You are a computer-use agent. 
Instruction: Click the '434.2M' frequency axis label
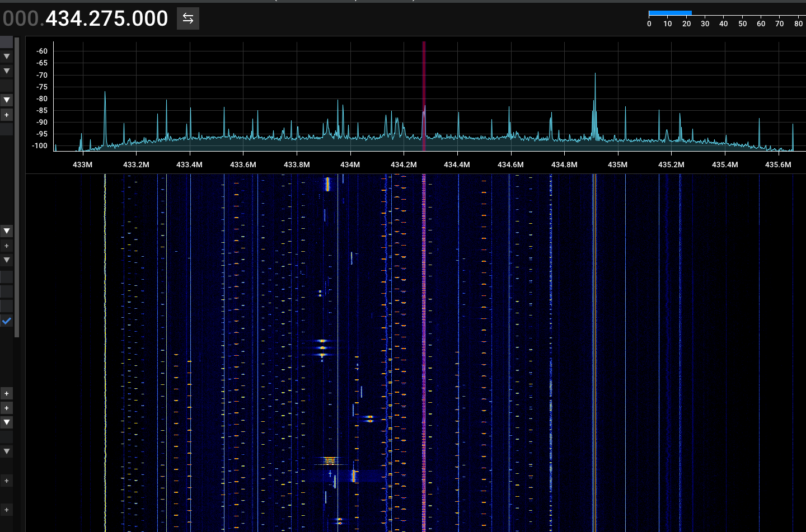(404, 164)
